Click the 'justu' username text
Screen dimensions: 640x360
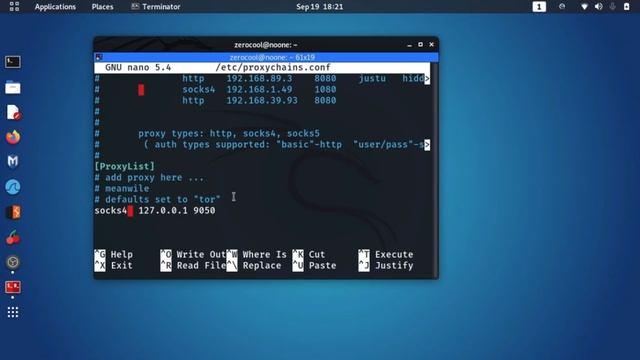[372, 78]
